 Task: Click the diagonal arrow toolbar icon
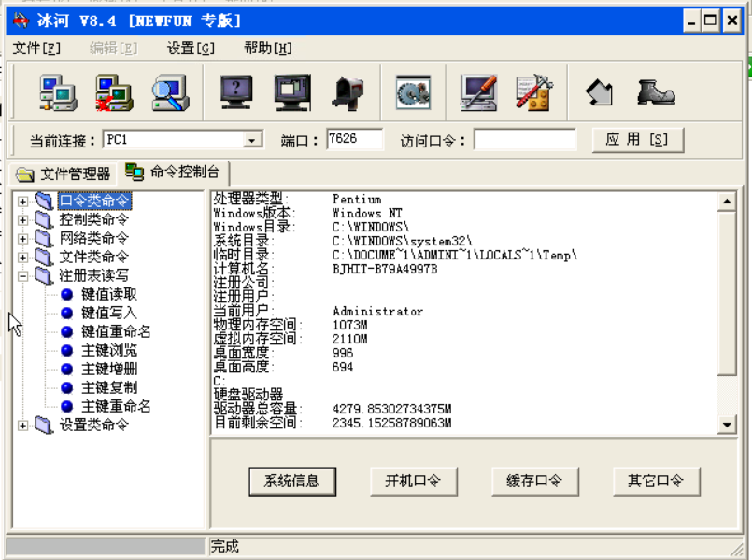click(599, 93)
